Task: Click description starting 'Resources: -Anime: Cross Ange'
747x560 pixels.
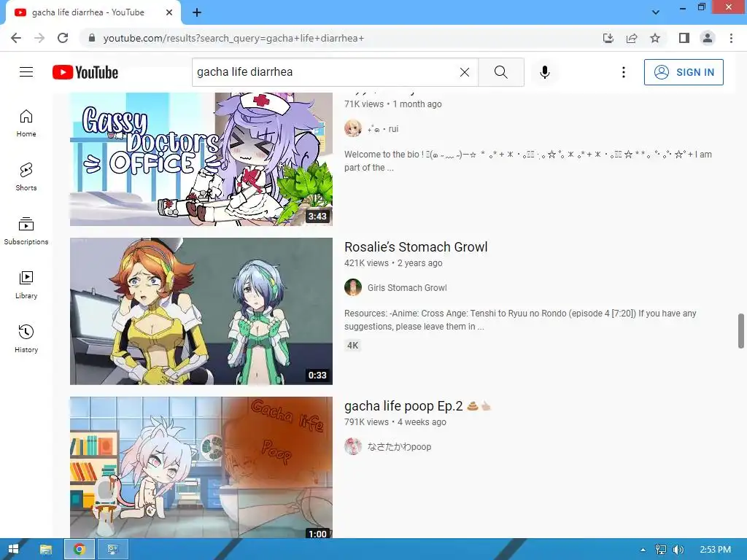Action: coord(520,320)
